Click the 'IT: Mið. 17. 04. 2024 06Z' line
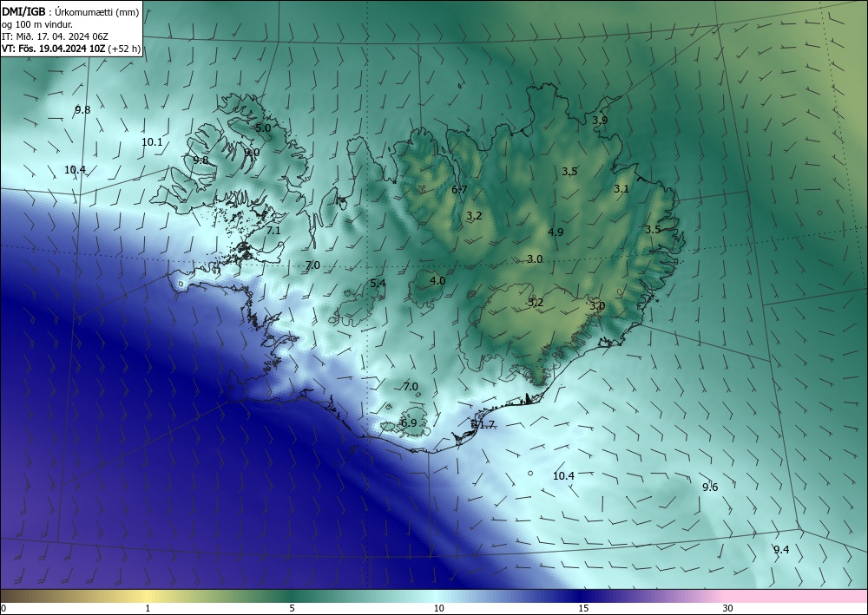The image size is (868, 615). pyautogui.click(x=55, y=36)
